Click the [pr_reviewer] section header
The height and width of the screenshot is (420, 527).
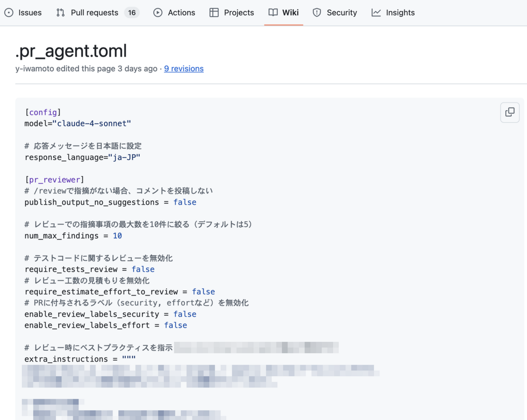coord(54,180)
